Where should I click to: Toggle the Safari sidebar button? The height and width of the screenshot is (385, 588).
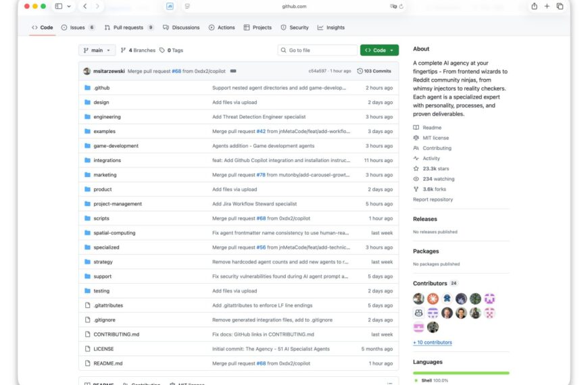pyautogui.click(x=59, y=6)
